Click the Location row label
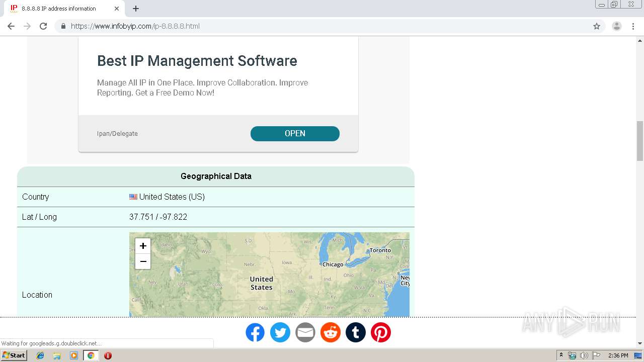This screenshot has height=362, width=644. 37,295
